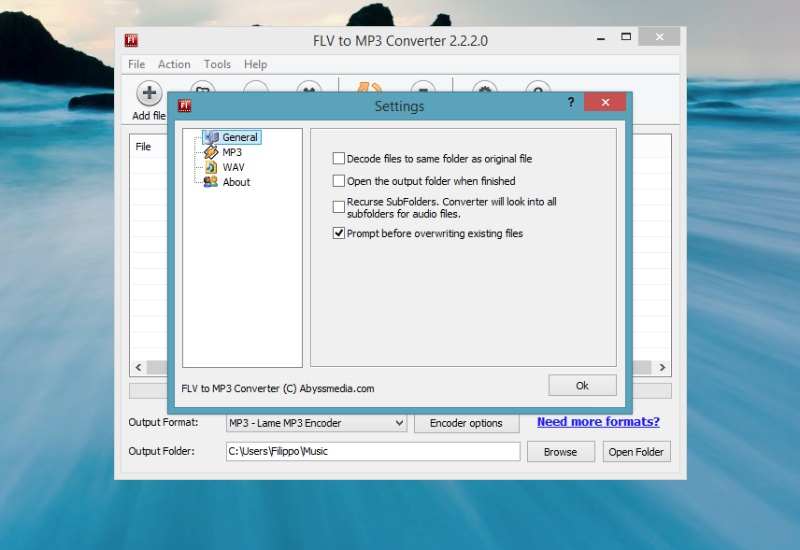Click the gear settings icon in main toolbar
The image size is (800, 550).
[x=485, y=88]
